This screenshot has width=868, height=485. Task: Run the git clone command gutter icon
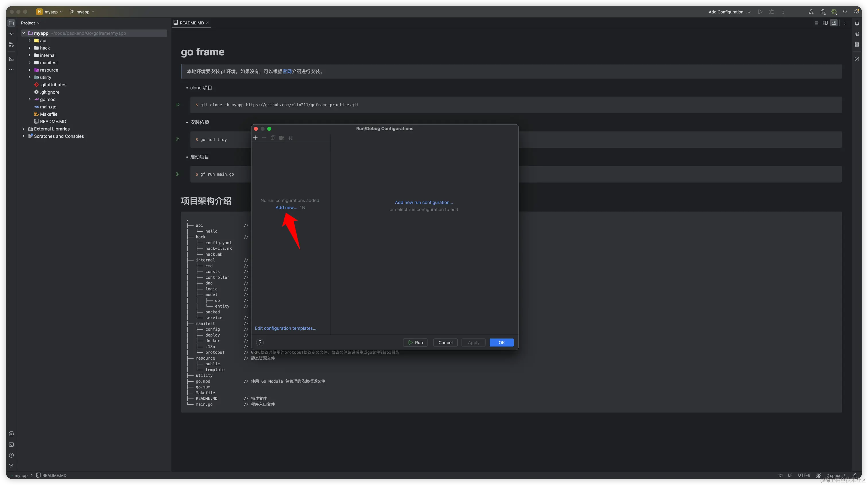click(x=178, y=105)
